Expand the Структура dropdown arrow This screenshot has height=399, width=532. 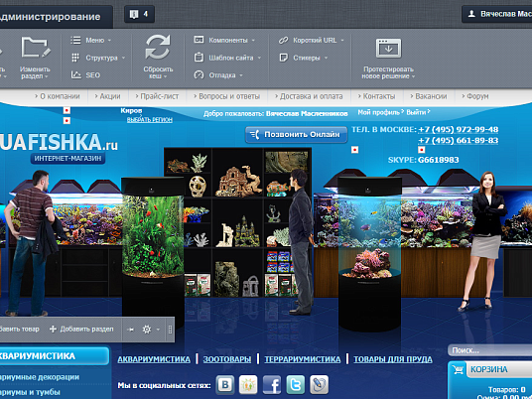(x=123, y=58)
